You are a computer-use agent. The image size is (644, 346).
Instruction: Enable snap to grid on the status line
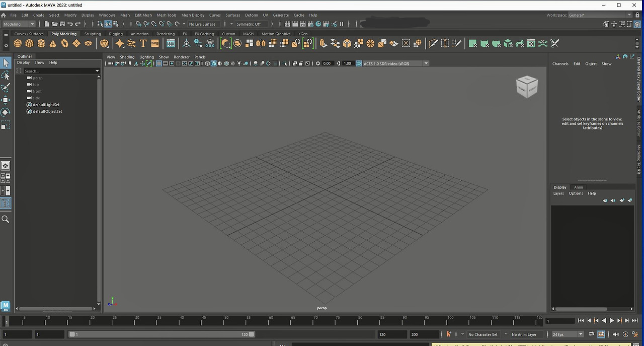click(139, 24)
